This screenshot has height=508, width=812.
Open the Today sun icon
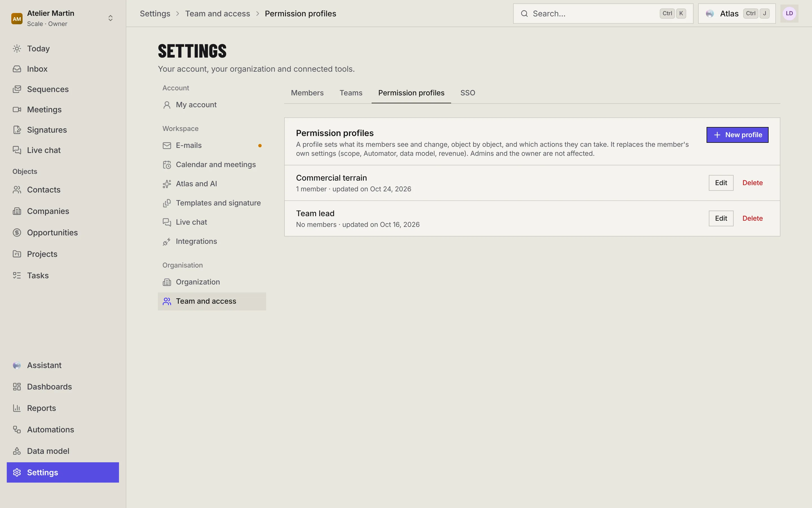point(17,48)
